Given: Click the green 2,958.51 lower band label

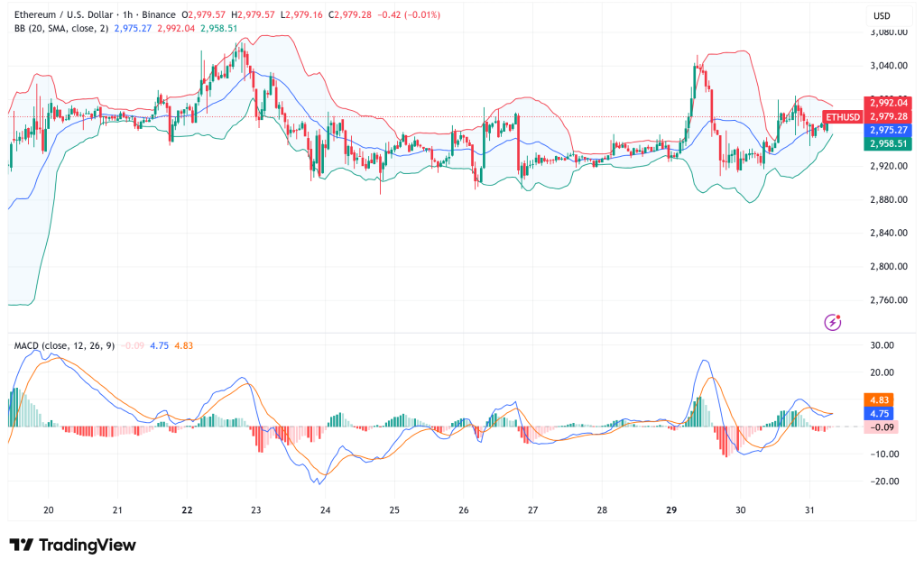Looking at the screenshot, I should point(887,143).
